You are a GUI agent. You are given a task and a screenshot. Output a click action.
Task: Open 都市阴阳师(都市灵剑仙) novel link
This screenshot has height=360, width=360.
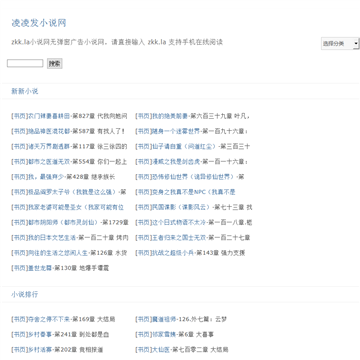[x=63, y=222]
